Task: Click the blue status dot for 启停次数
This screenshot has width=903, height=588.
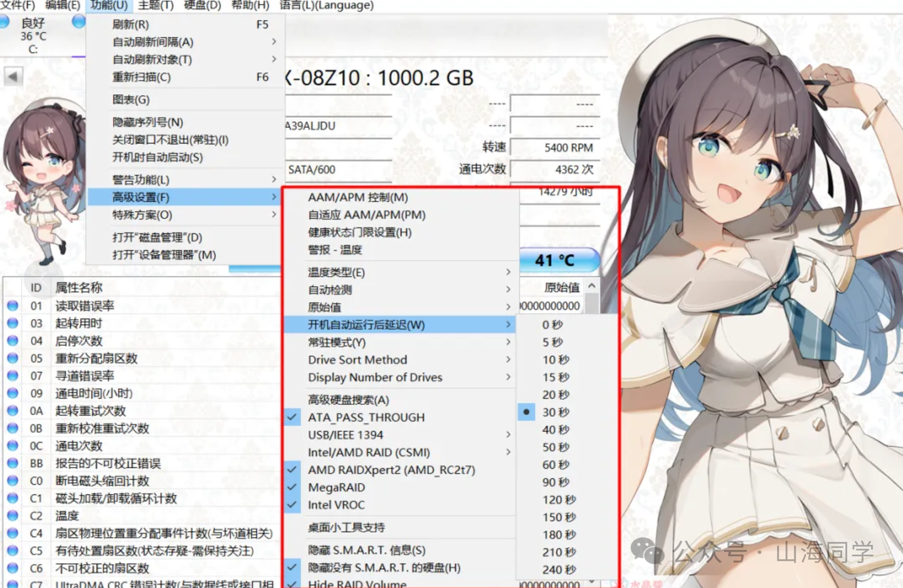Action: pyautogui.click(x=13, y=341)
